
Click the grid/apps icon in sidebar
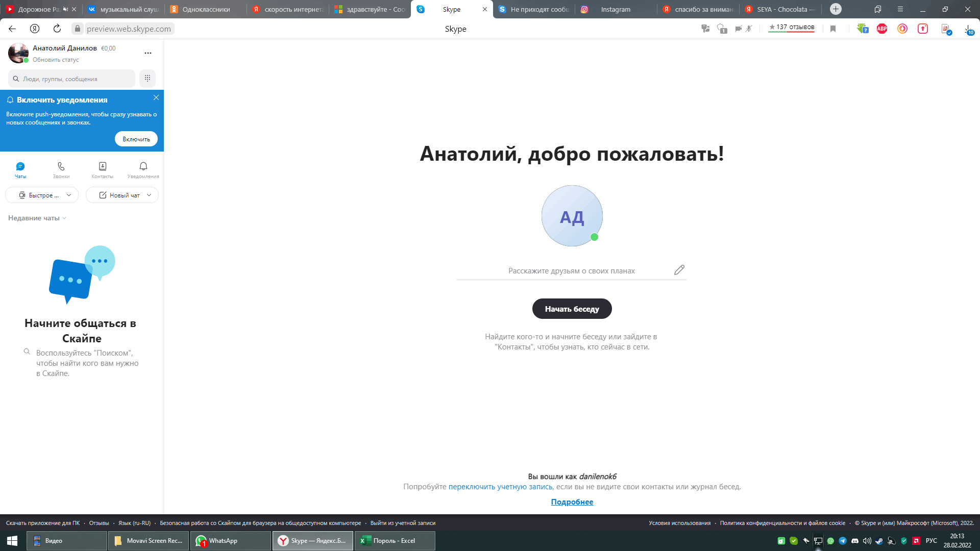[x=148, y=79]
